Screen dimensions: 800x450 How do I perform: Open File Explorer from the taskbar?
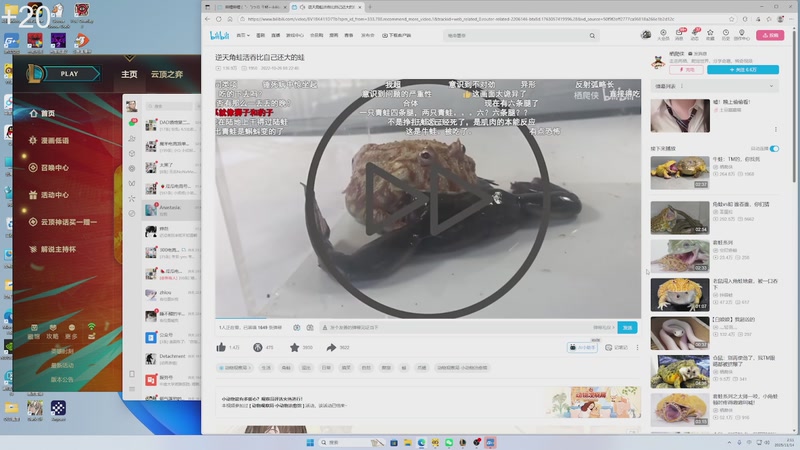408,442
